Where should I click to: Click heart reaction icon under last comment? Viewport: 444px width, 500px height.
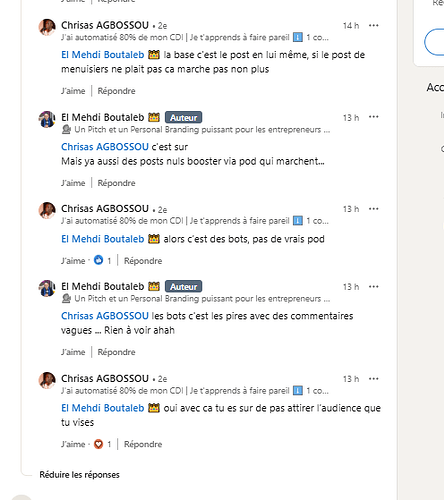point(98,444)
